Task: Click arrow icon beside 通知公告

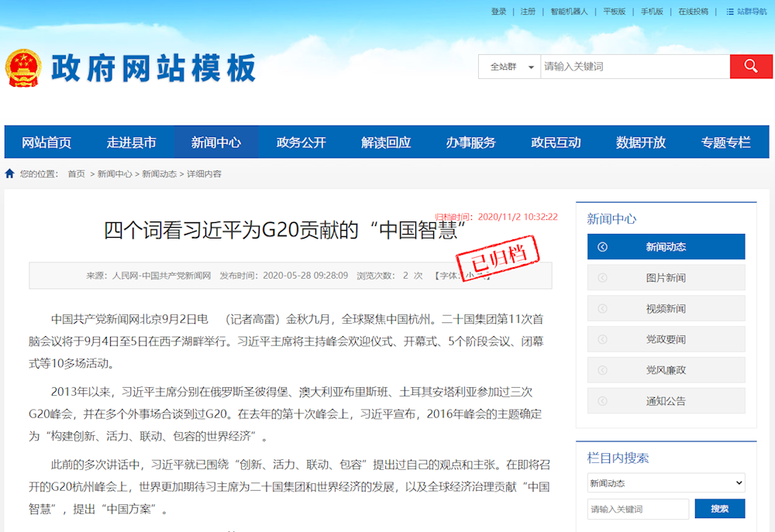Action: coord(603,401)
